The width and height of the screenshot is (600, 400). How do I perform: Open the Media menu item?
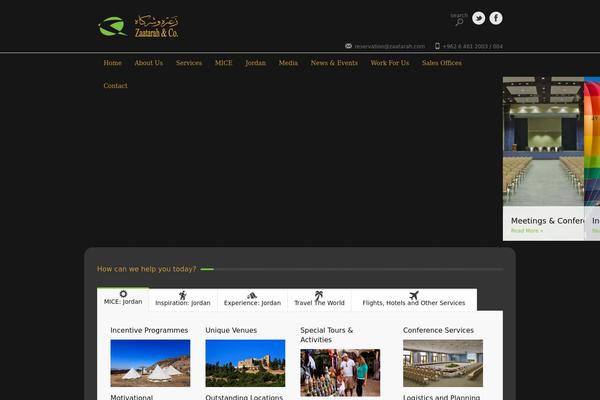(288, 63)
